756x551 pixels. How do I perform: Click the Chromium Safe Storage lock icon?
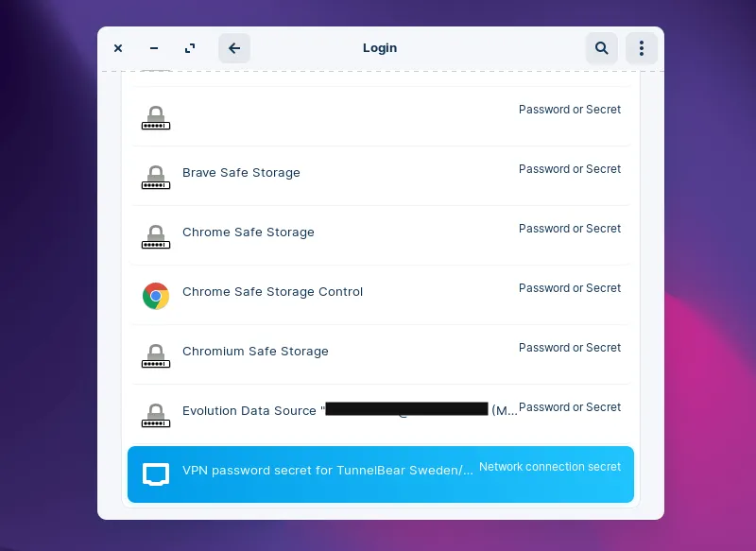[x=156, y=355]
